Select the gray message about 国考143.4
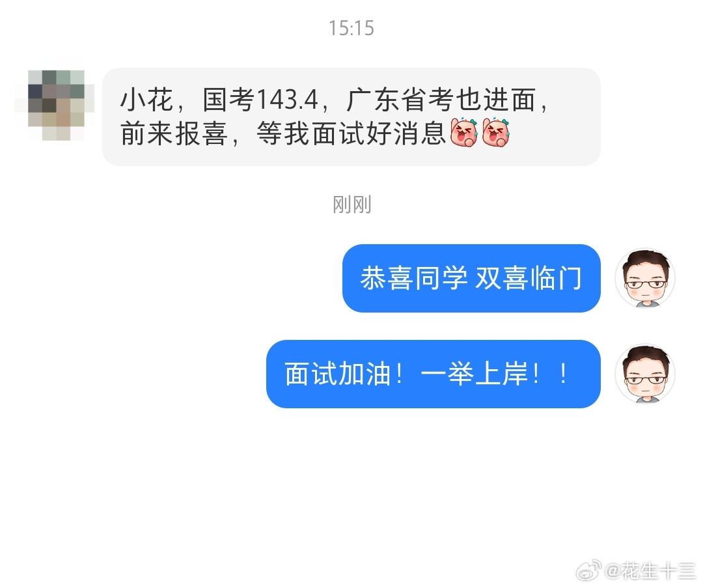The width and height of the screenshot is (703, 588). point(351,117)
